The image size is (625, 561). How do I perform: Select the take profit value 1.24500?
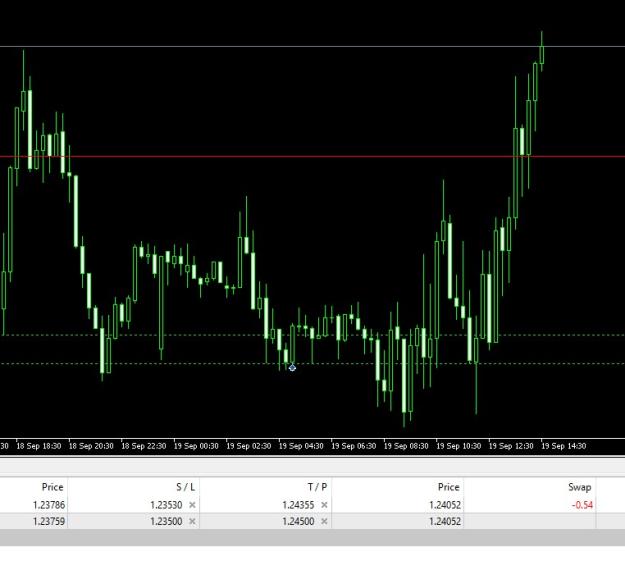point(298,522)
